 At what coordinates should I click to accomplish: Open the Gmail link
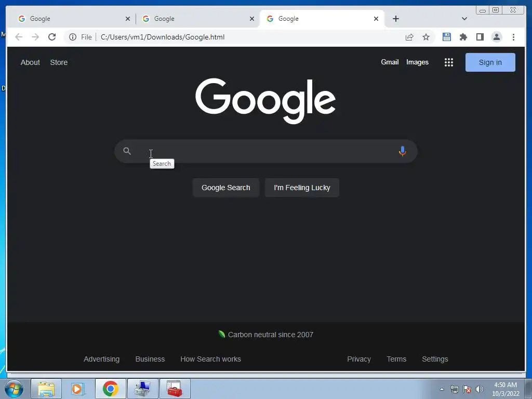[390, 62]
